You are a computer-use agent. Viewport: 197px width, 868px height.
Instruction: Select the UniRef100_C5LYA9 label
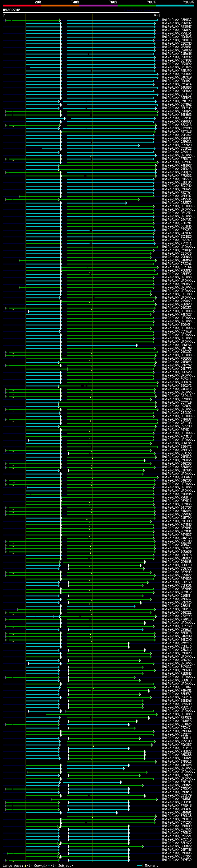coord(177,108)
